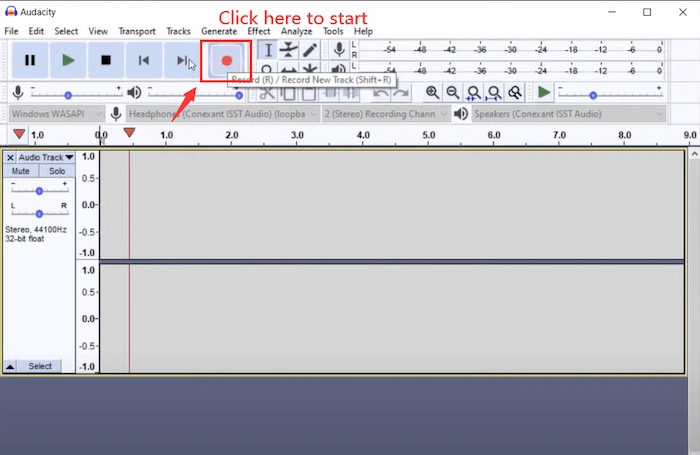
Task: Open the 2 (Stereo) Recording Channels dropdown
Action: tap(386, 114)
